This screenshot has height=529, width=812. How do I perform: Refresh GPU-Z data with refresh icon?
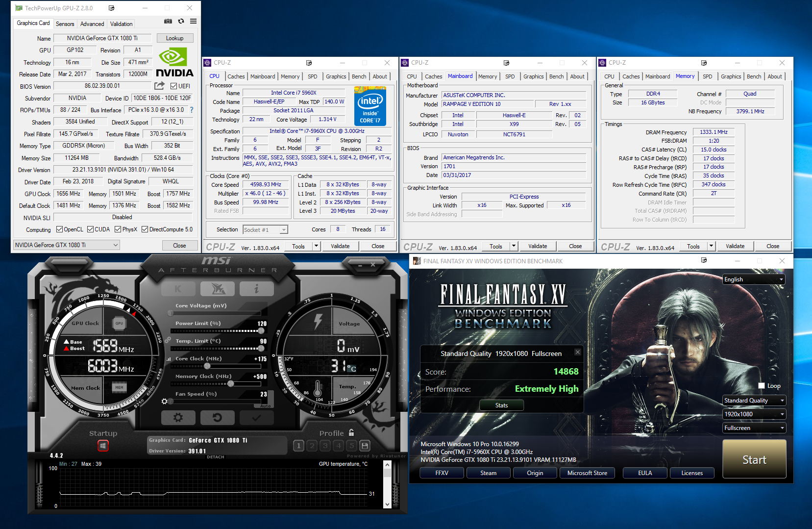(x=181, y=21)
